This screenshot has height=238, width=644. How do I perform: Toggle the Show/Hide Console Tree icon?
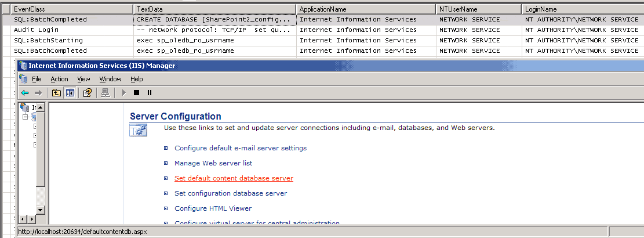[70, 92]
